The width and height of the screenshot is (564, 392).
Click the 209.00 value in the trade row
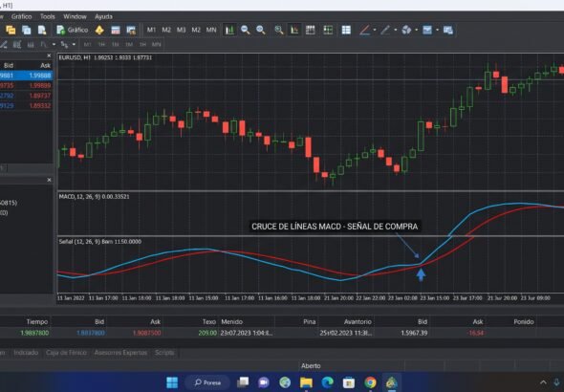207,333
